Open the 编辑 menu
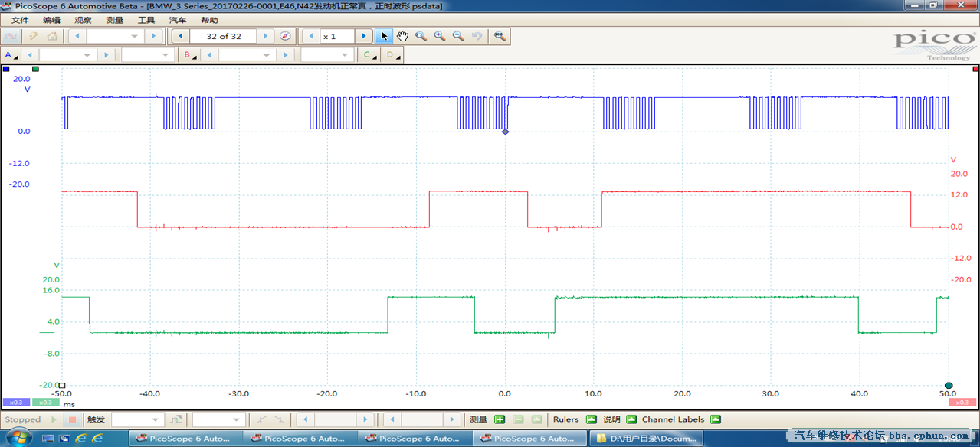980x447 pixels. coord(51,20)
